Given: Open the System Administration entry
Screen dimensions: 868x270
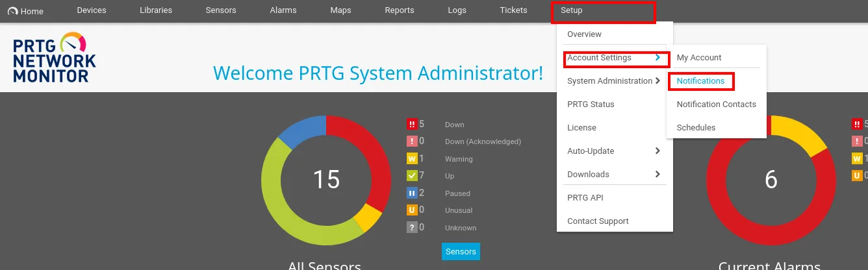Looking at the screenshot, I should tap(609, 80).
